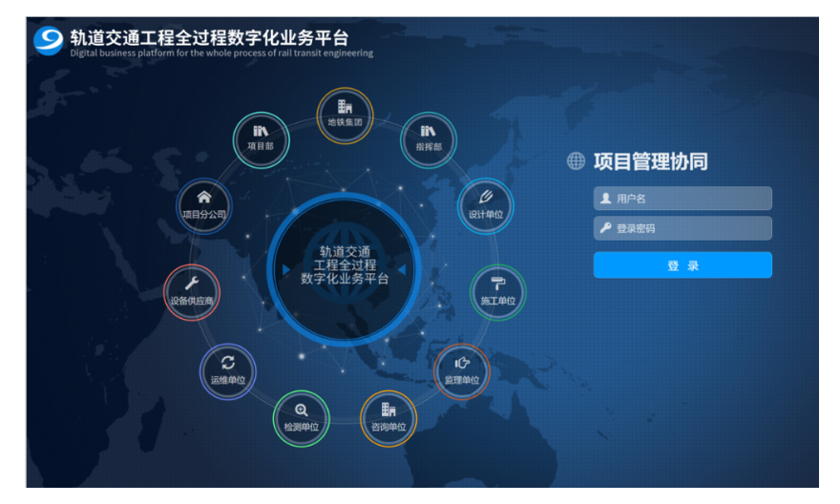Click the globe icon beside 项目管理协同
Image resolution: width=840 pixels, height=504 pixels.
click(576, 161)
